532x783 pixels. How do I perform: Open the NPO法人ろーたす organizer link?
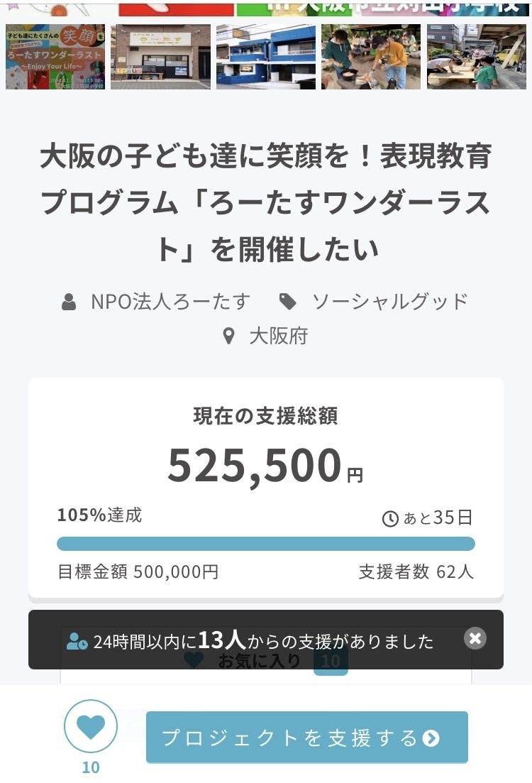click(x=170, y=302)
